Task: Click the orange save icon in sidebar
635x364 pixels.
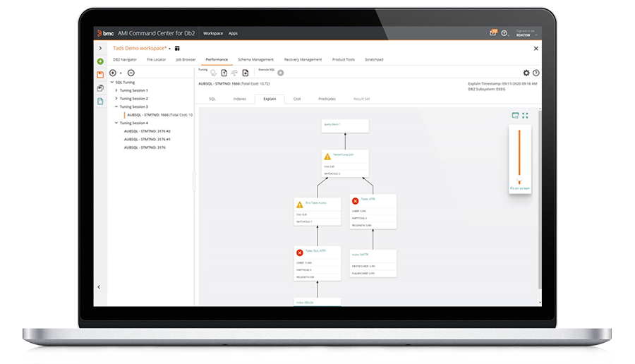Action: point(100,74)
